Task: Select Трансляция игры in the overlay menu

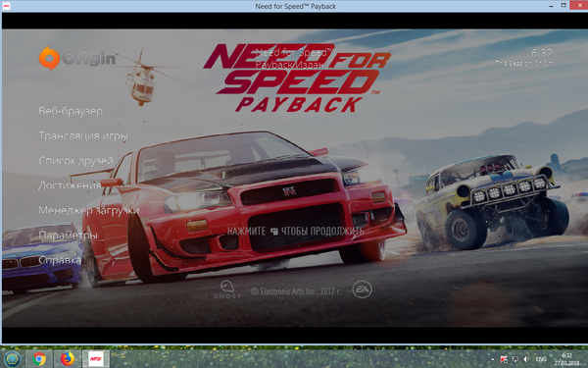Action: pos(83,136)
